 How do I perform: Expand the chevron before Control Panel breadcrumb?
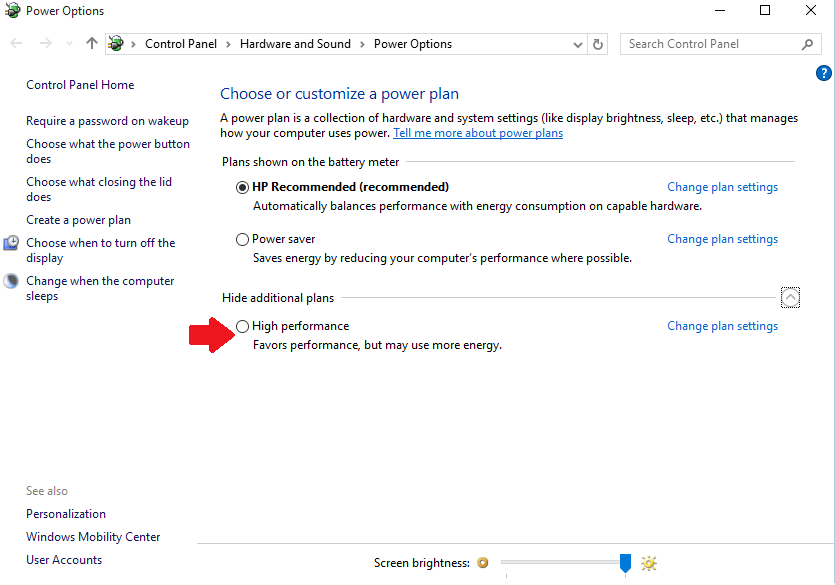click(x=134, y=44)
